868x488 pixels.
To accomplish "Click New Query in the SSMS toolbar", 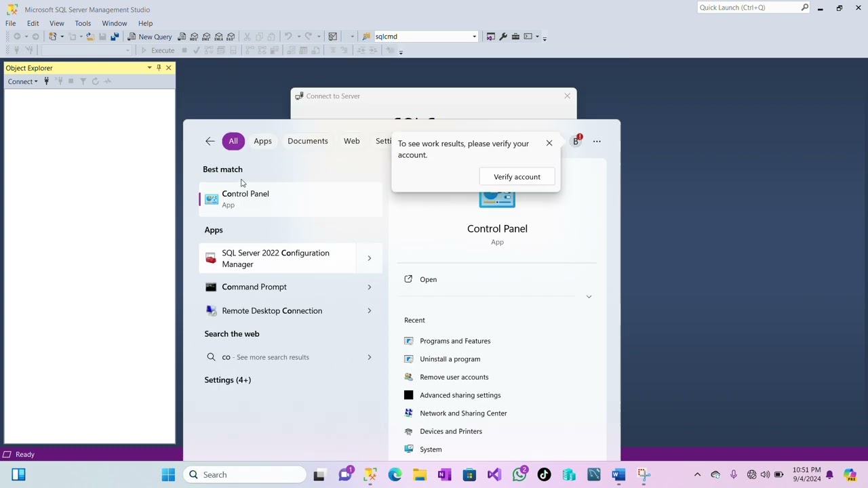I will click(150, 37).
